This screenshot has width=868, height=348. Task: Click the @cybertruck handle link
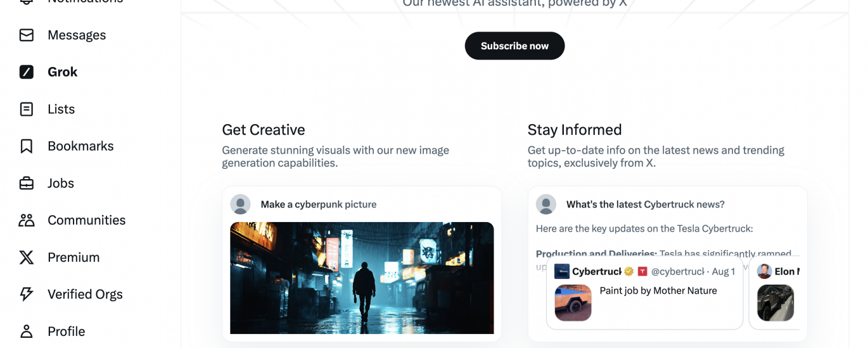pos(678,271)
